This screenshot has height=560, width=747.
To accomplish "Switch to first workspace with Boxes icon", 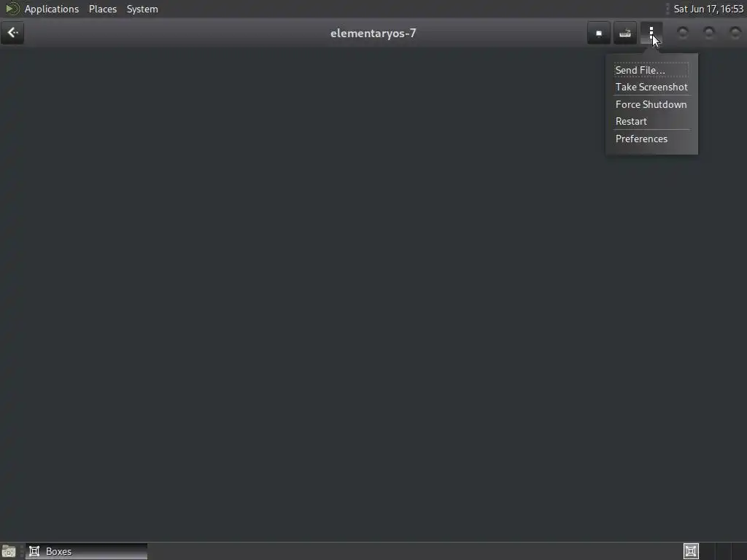I will 691,551.
